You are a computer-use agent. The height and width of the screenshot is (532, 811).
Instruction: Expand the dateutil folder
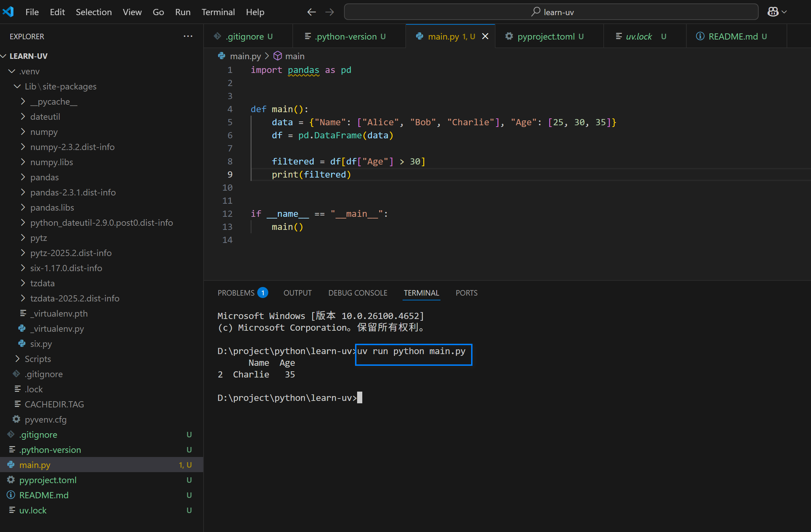102,117
